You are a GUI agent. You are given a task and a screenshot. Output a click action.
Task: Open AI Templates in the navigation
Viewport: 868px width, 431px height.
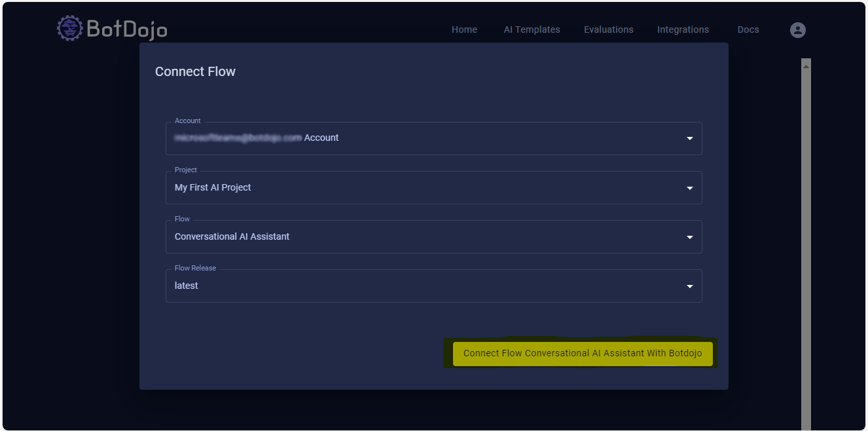(x=532, y=29)
